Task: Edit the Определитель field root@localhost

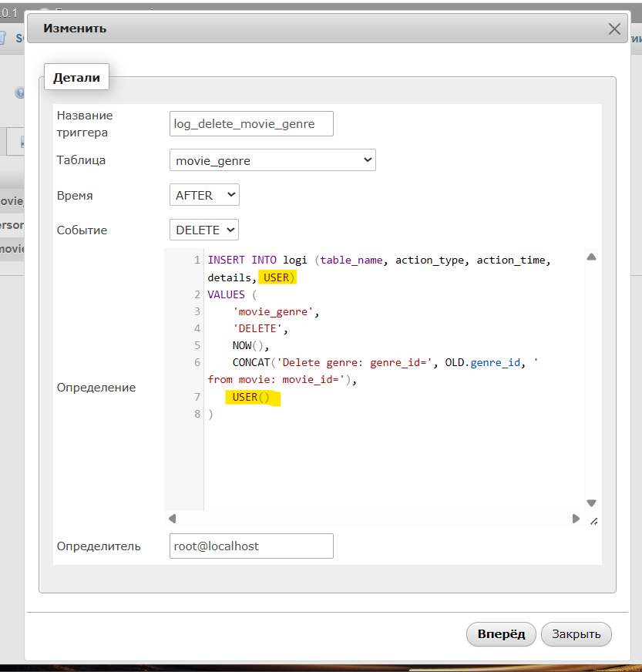Action: click(x=251, y=546)
